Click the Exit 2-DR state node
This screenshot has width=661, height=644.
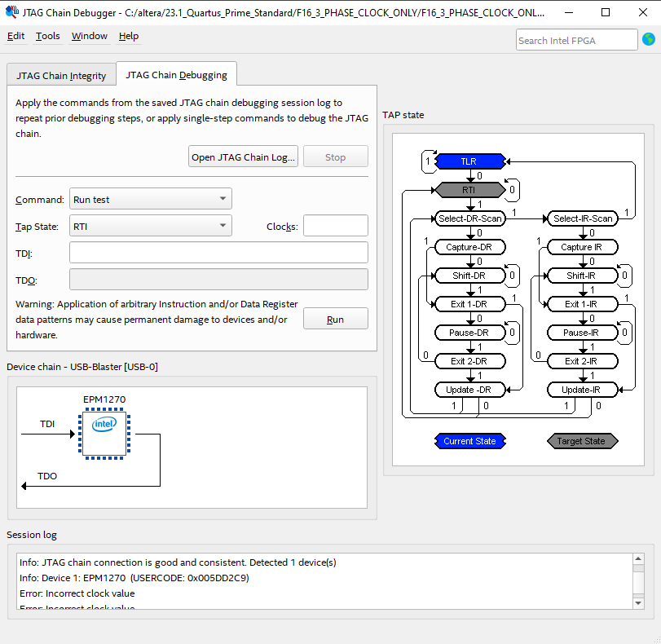coord(469,361)
